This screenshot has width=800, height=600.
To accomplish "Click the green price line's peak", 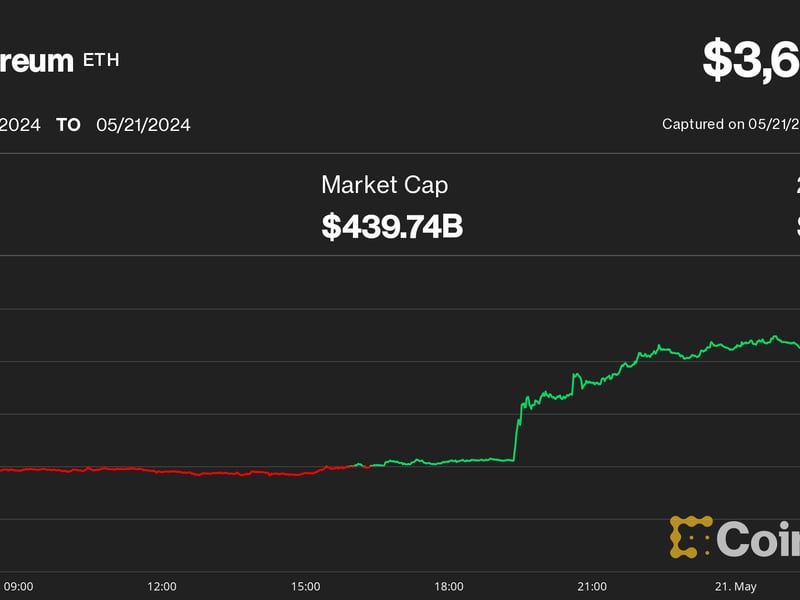I will coord(774,337).
